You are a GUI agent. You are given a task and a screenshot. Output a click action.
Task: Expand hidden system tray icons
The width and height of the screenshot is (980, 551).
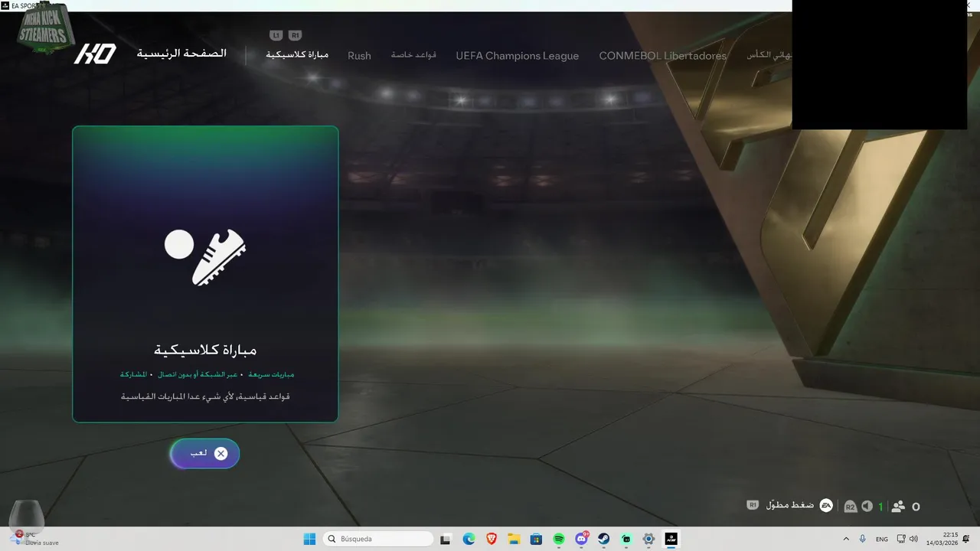(x=846, y=539)
